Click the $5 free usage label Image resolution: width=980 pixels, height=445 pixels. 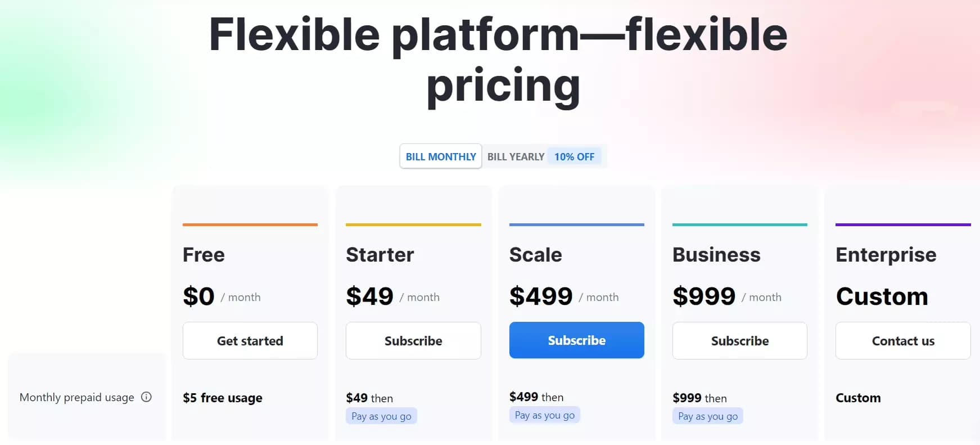tap(222, 398)
